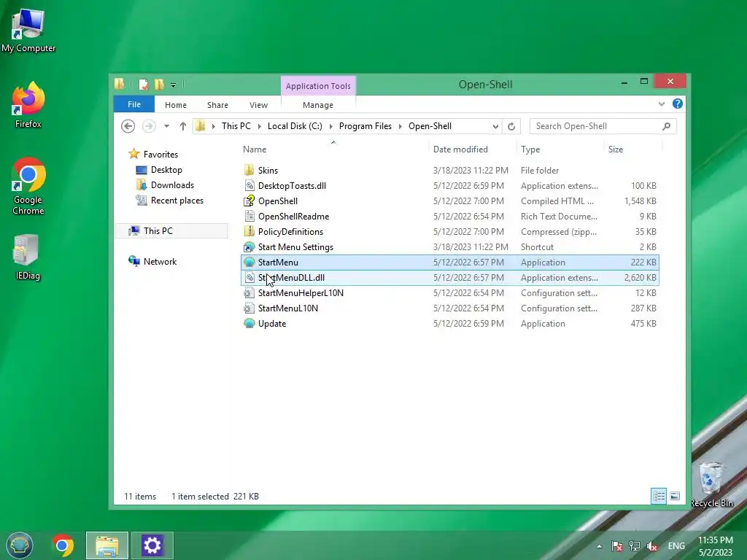This screenshot has width=747, height=560.
Task: Select the StartMenuDLL.dll file
Action: tap(450, 278)
